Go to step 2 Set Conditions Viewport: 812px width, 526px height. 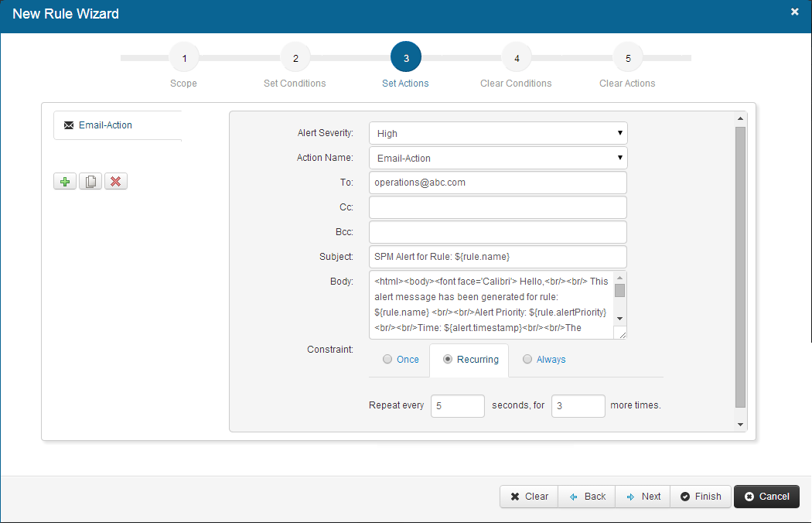295,57
